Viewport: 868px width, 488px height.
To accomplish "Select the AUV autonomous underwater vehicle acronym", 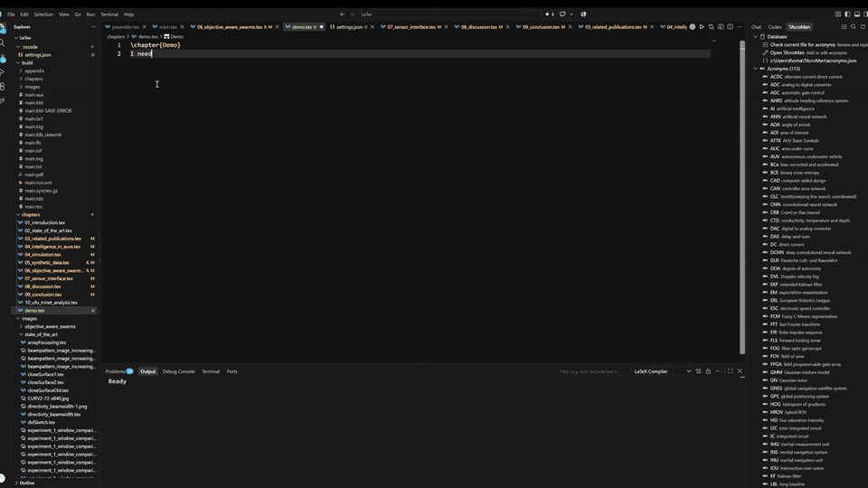I will (x=806, y=156).
